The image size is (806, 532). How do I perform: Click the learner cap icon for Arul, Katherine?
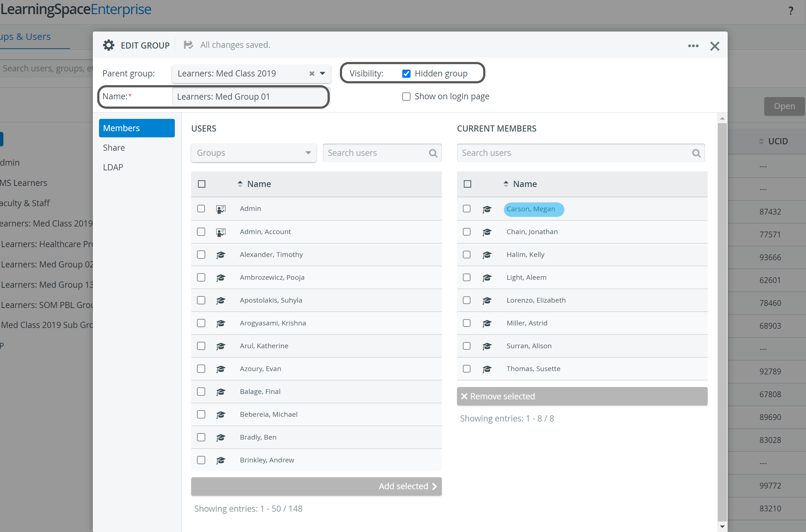click(x=221, y=346)
